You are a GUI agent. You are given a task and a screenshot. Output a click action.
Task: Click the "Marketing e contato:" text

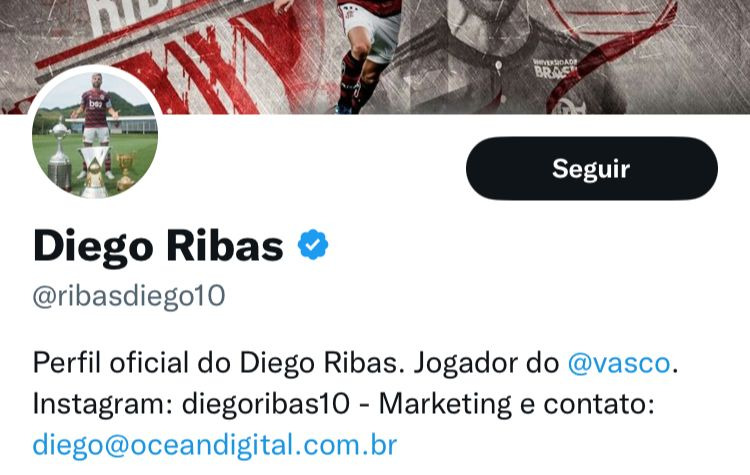[517, 404]
